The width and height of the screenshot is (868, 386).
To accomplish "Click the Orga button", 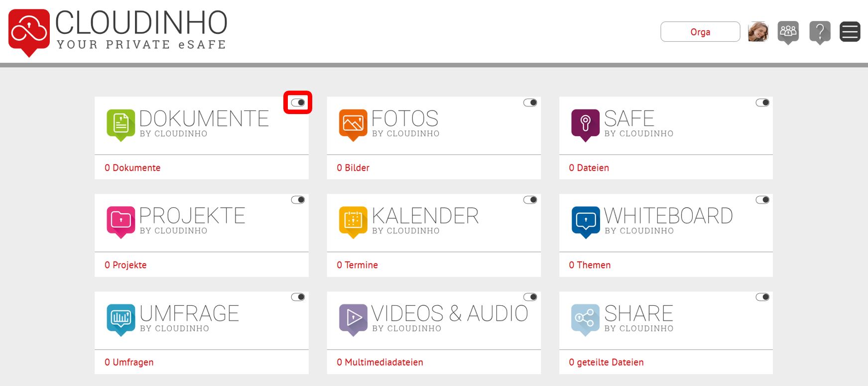I will click(x=700, y=32).
